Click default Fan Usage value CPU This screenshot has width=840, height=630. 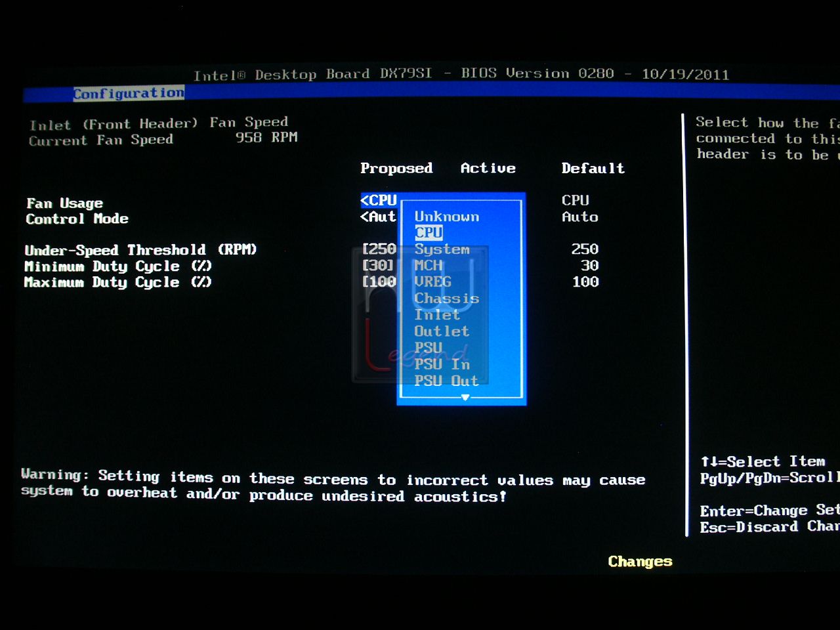coord(575,200)
